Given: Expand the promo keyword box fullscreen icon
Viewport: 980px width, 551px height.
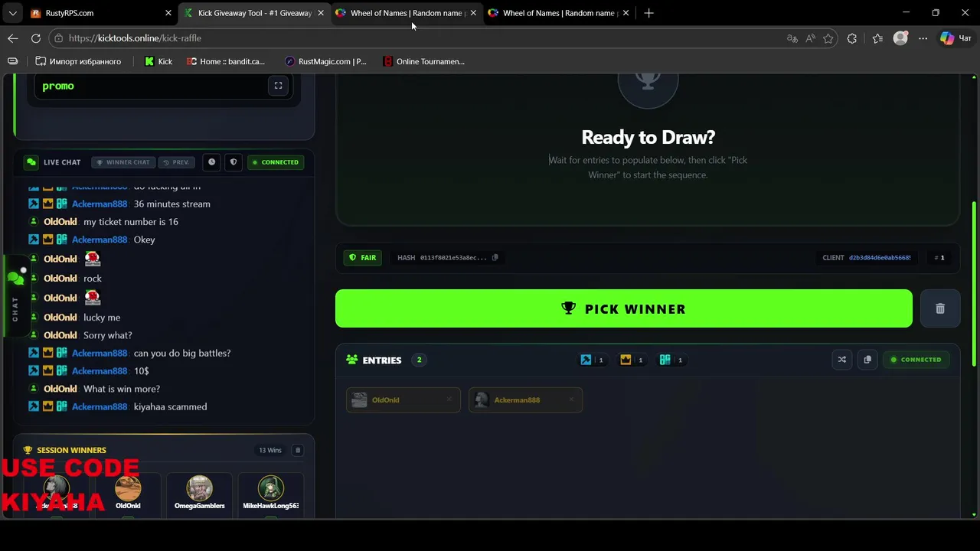Looking at the screenshot, I should 279,86.
